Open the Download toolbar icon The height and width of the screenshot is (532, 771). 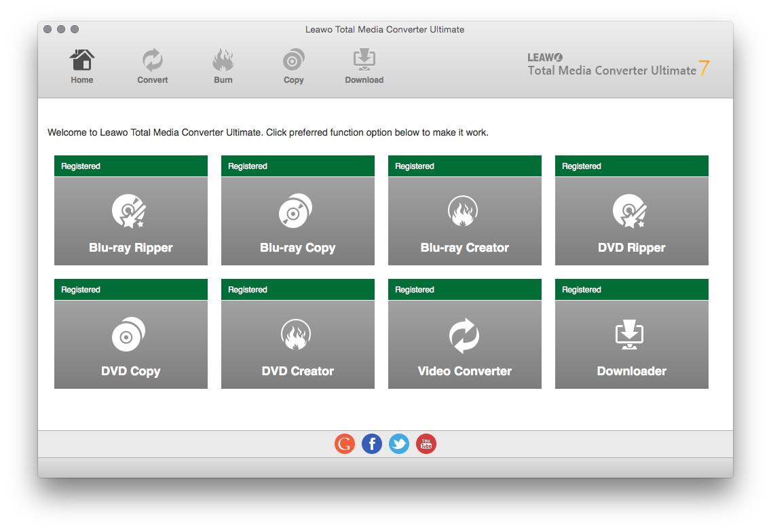pyautogui.click(x=364, y=60)
